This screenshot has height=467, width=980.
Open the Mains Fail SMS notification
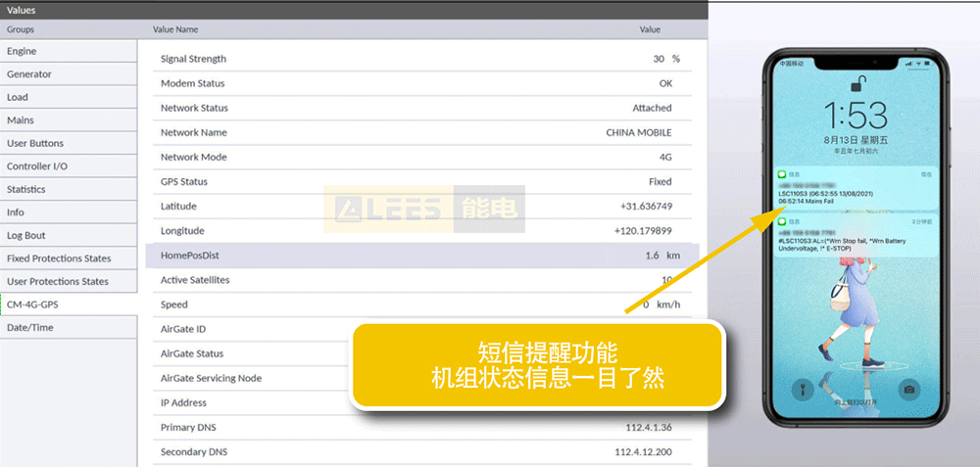pyautogui.click(x=856, y=189)
